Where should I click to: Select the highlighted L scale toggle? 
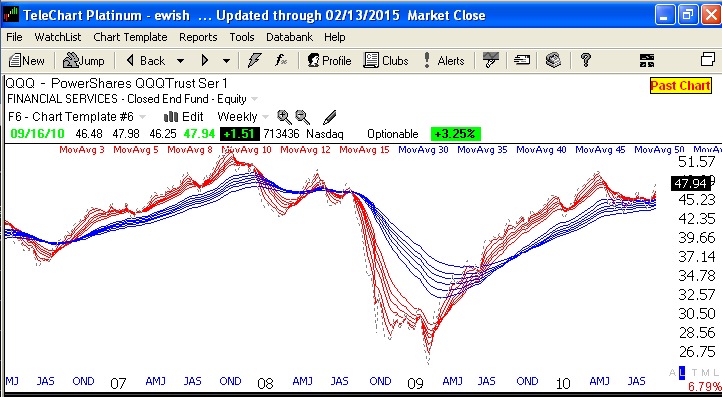pyautogui.click(x=682, y=373)
